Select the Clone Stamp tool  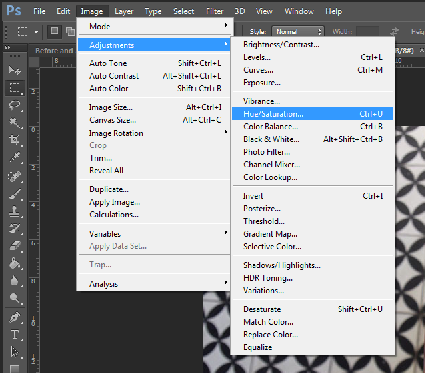(x=14, y=211)
